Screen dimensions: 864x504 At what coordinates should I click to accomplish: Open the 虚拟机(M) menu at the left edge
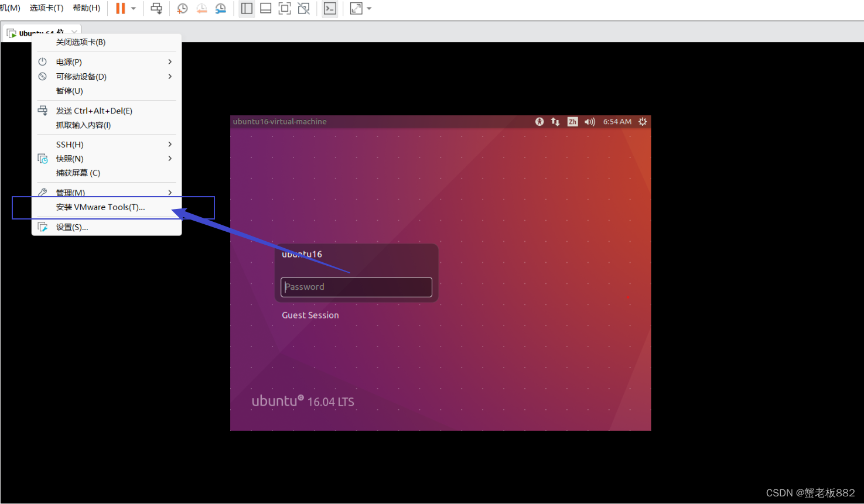10,8
